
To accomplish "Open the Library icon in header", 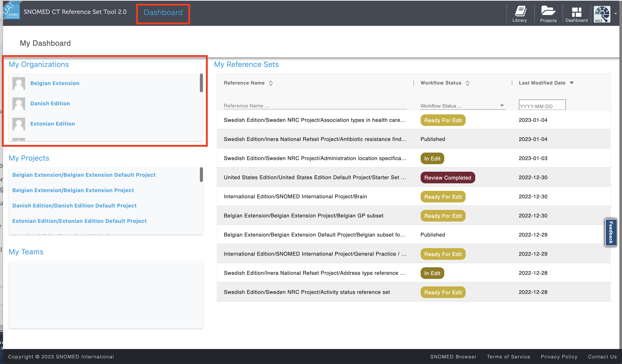I will 520,14.
